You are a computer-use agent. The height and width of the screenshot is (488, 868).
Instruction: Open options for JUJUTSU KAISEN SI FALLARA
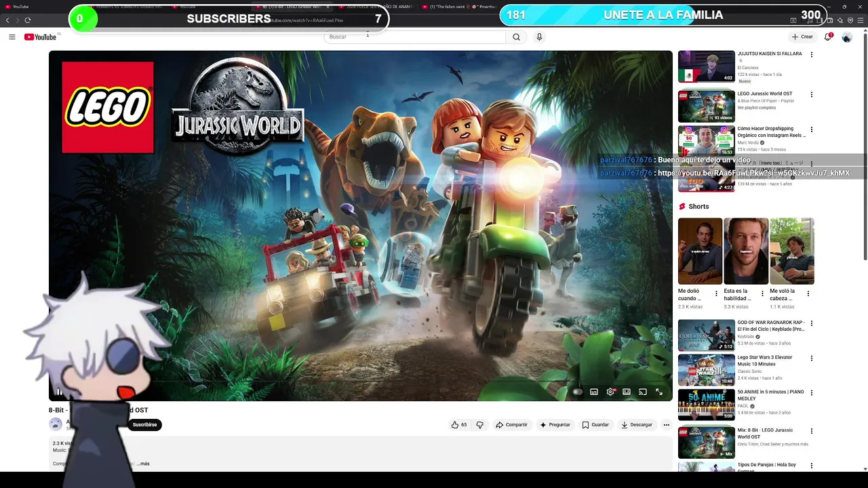(x=811, y=55)
